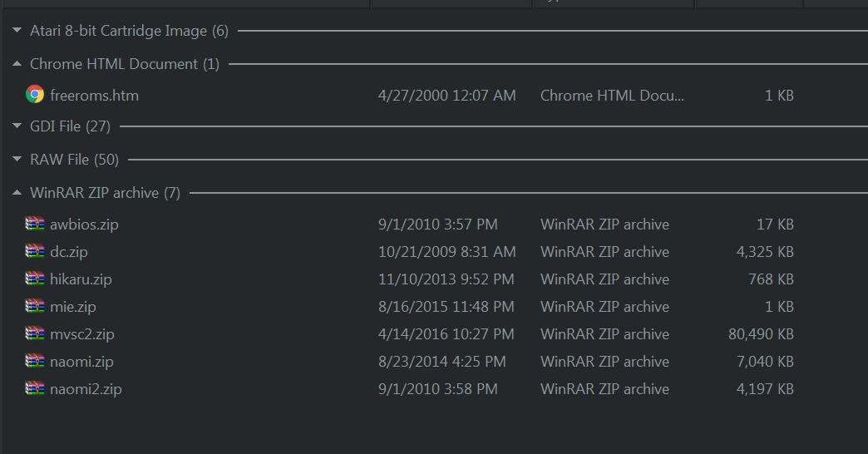The height and width of the screenshot is (454, 868).
Task: Expand the Atari 8-bit Cartridge Image group
Action: 17,31
